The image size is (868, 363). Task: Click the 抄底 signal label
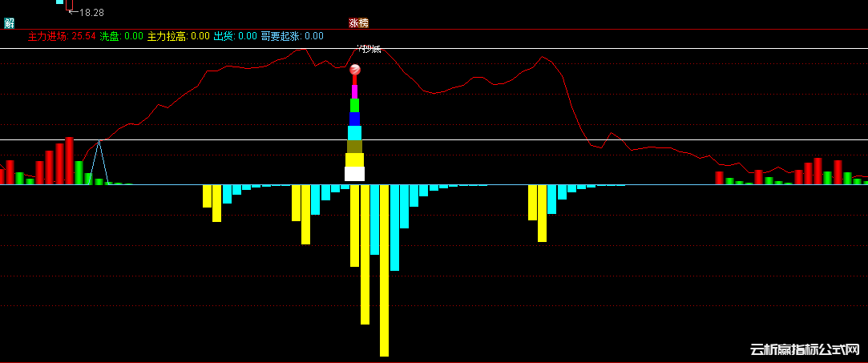click(370, 50)
